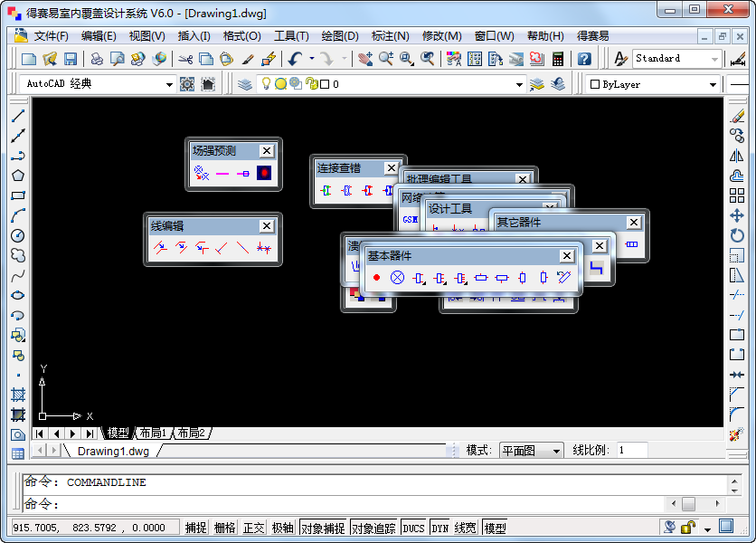This screenshot has height=543, width=756.
Task: Open the 得赛易 menu
Action: [x=592, y=36]
